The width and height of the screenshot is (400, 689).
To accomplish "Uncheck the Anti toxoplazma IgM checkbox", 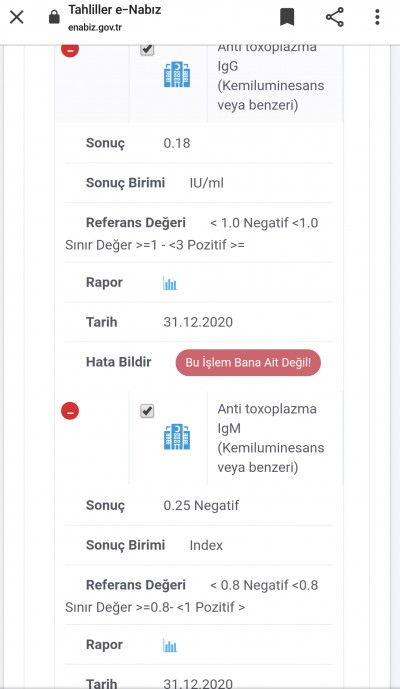I will [x=147, y=411].
